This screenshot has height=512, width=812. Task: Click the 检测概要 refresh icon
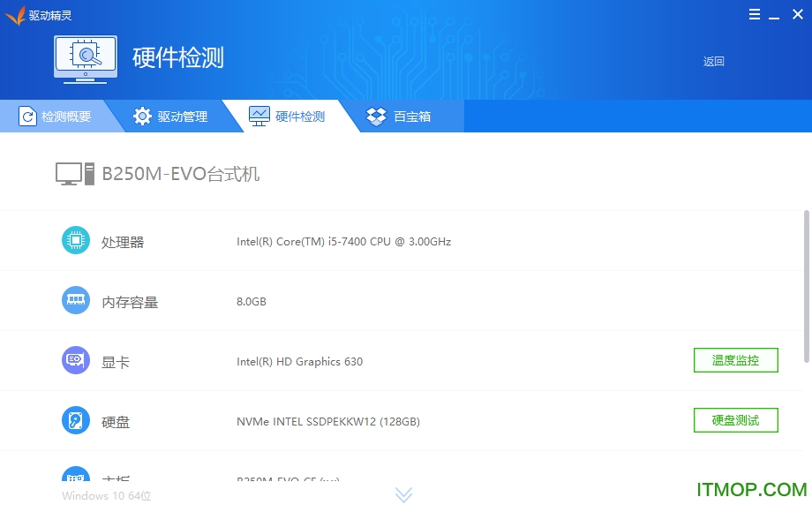tap(27, 116)
